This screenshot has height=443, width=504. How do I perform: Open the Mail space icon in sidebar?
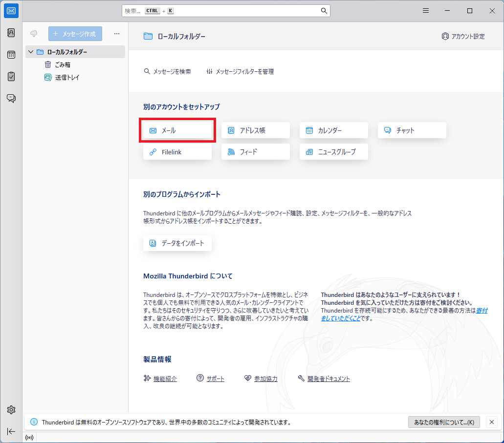(11, 11)
